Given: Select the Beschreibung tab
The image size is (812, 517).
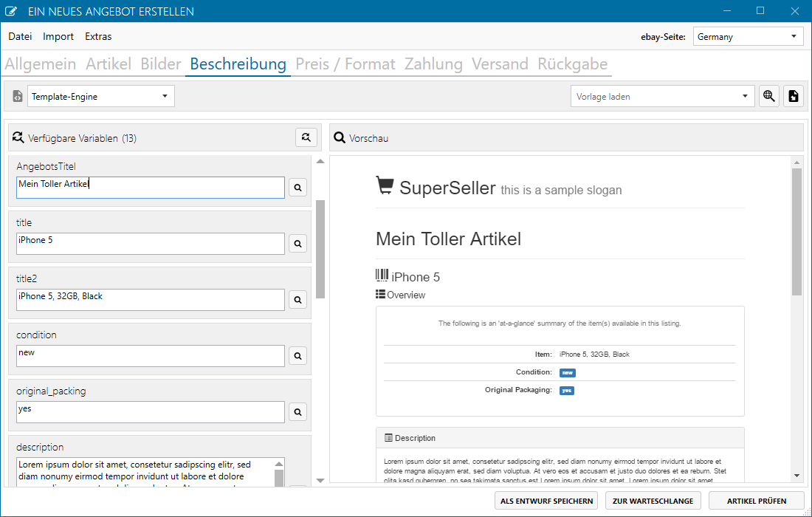Looking at the screenshot, I should click(238, 64).
